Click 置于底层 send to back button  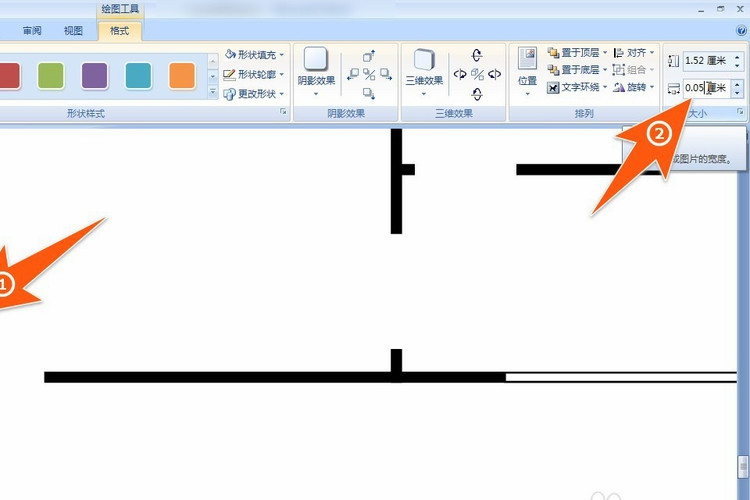(574, 70)
